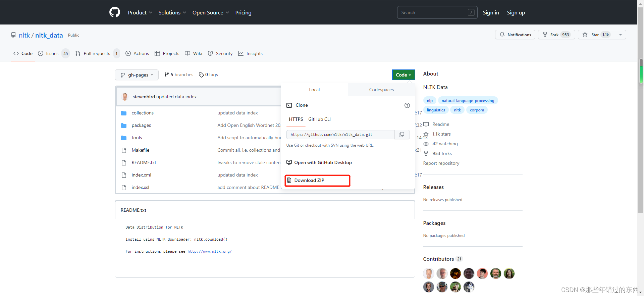The image size is (644, 296).
Task: Click stevenbird's avatar in the commit header
Action: tap(125, 97)
